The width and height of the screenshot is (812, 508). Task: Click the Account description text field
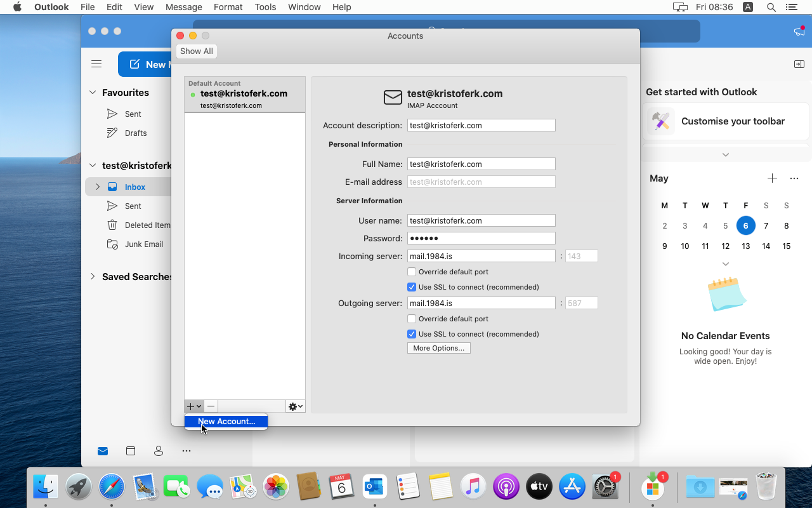pyautogui.click(x=481, y=125)
